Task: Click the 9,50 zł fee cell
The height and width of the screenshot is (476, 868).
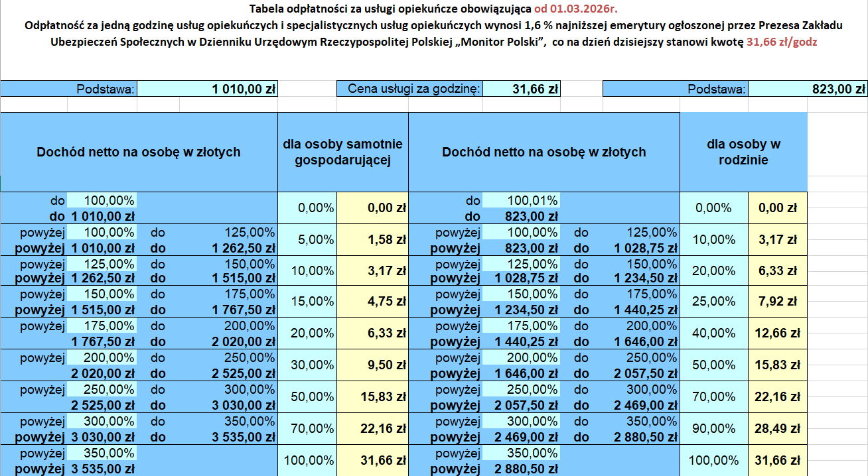Action: click(372, 365)
